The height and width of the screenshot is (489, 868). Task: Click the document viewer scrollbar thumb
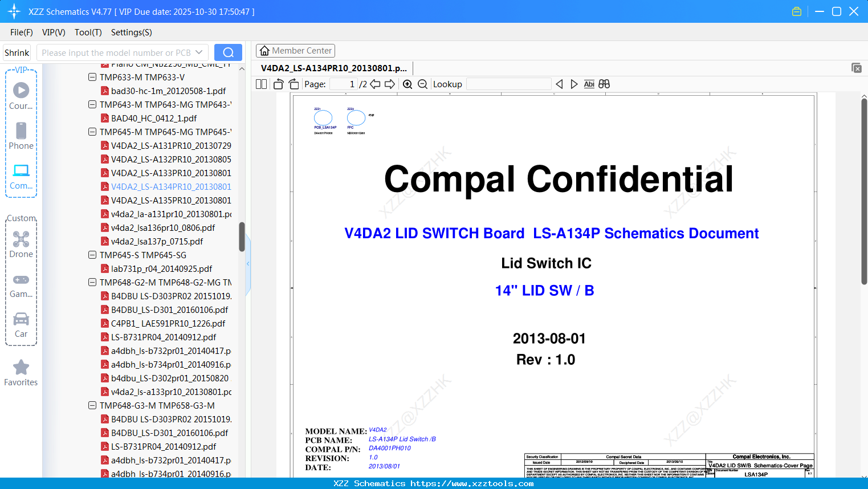[x=864, y=191]
